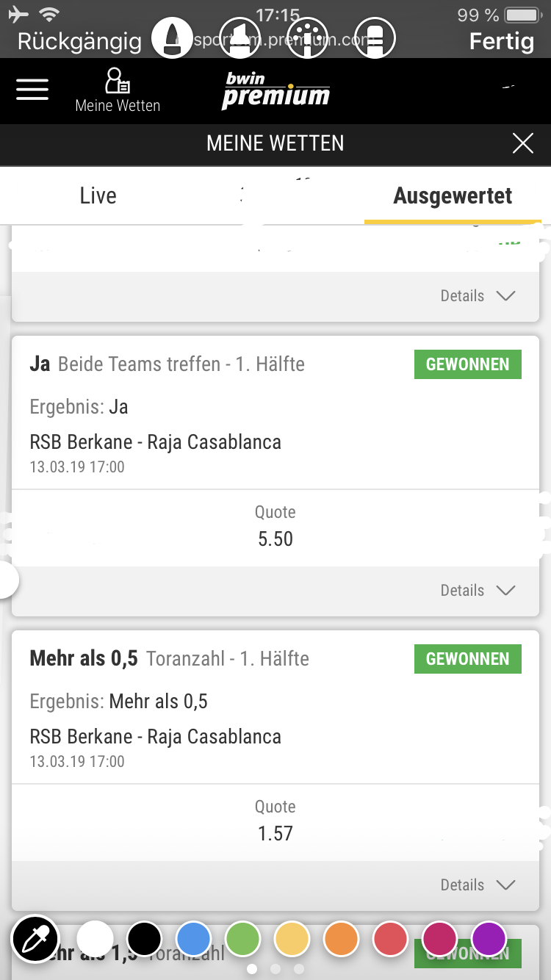Expand Details for Mehr als 0,5 bet

(478, 884)
